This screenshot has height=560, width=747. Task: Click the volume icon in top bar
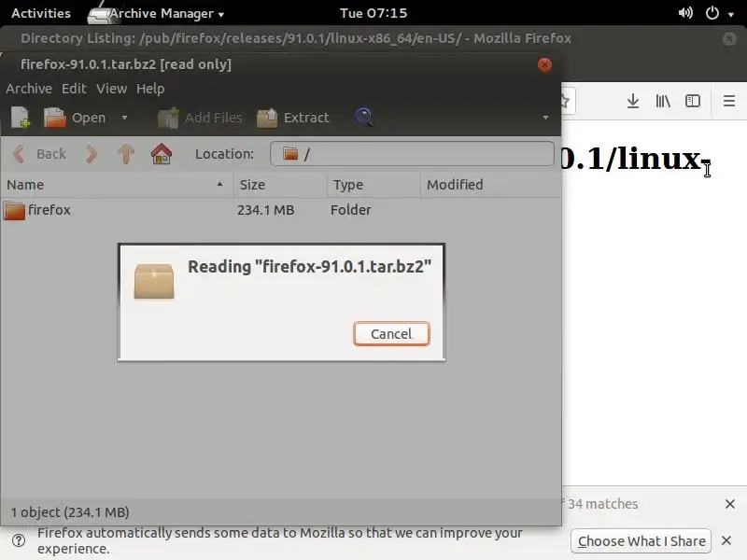[x=685, y=13]
